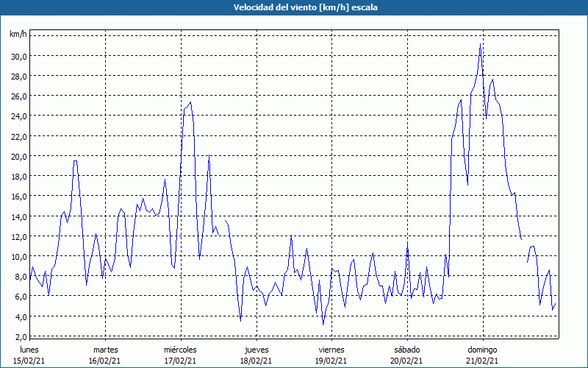The image size is (588, 368).
Task: Click the 'viernes' day label
Action: [331, 350]
